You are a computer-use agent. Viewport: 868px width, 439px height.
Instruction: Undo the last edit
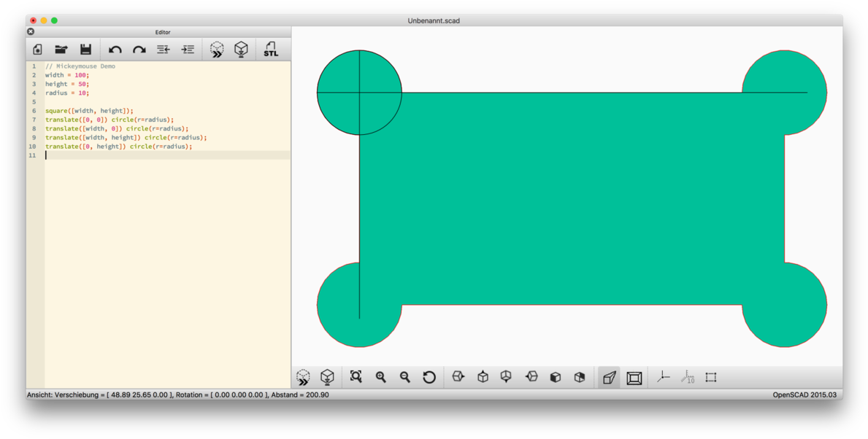coord(115,50)
